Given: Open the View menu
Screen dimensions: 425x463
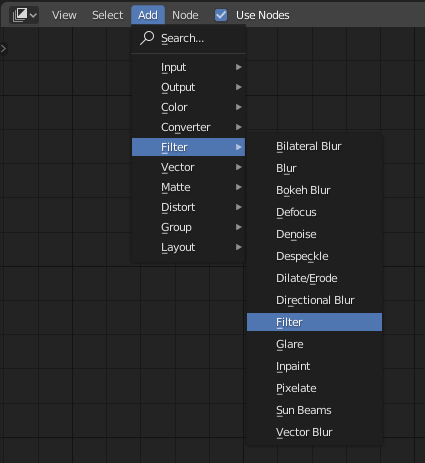Looking at the screenshot, I should [64, 15].
